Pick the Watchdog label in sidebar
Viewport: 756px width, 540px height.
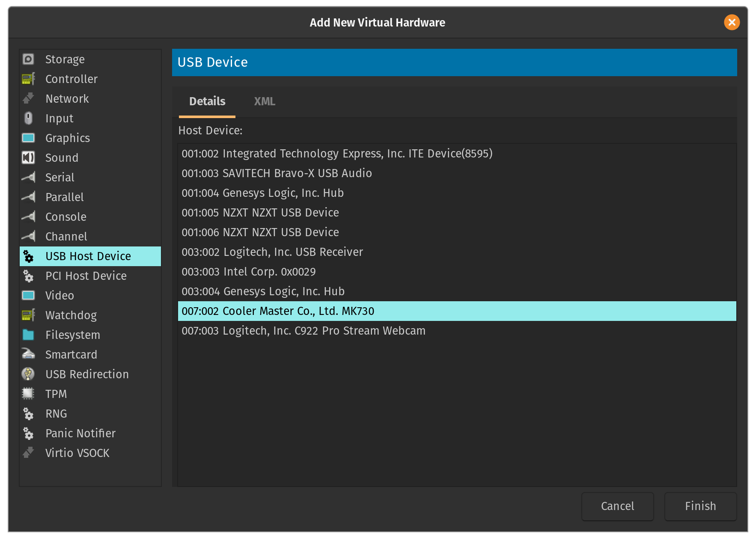71,315
